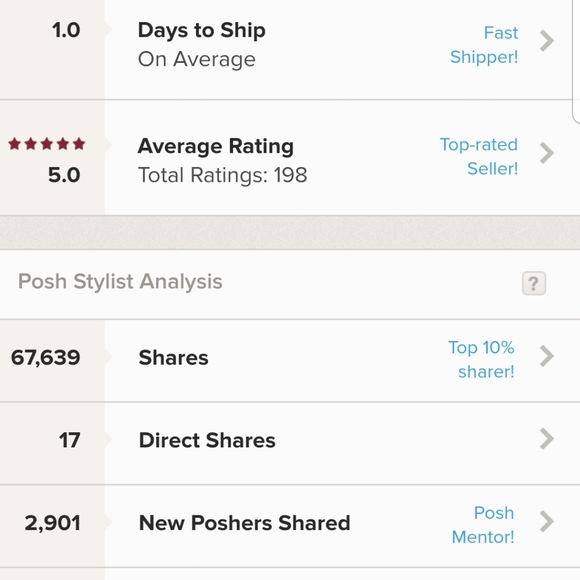Click the 67,639 shares count
Image resolution: width=580 pixels, height=580 pixels.
tap(45, 358)
